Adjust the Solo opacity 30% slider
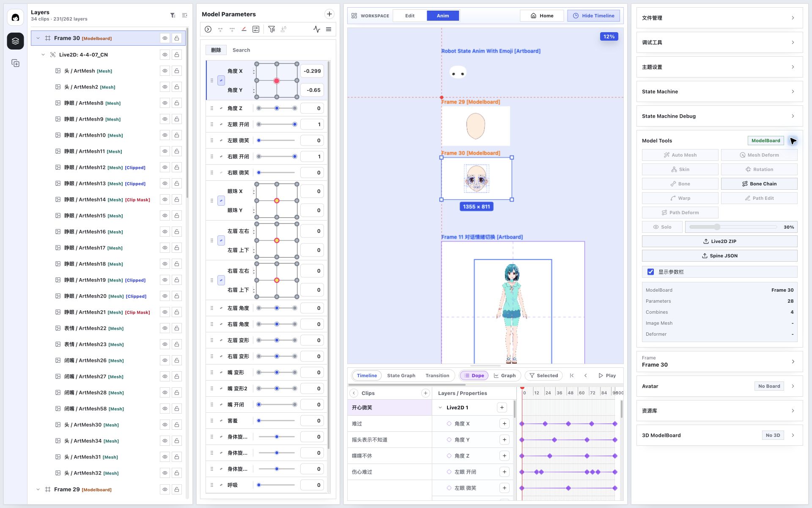 coord(733,227)
